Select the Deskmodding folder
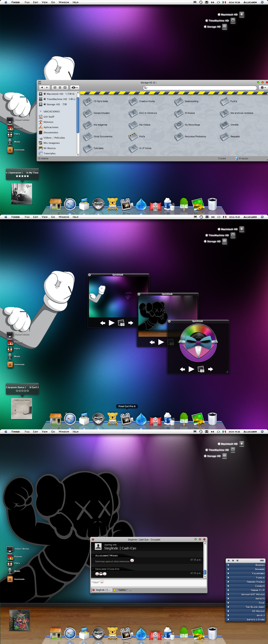 (x=186, y=101)
